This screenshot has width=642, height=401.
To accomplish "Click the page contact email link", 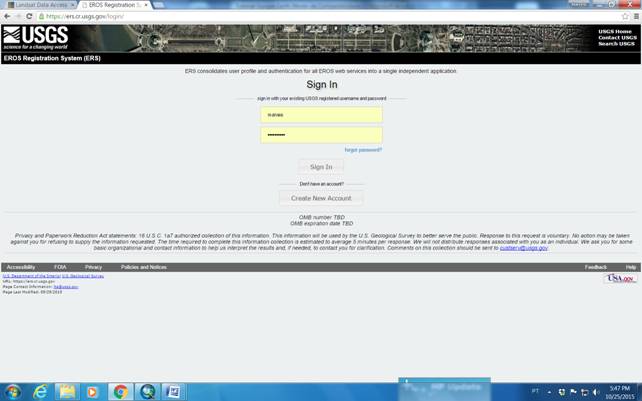I will tap(66, 287).
